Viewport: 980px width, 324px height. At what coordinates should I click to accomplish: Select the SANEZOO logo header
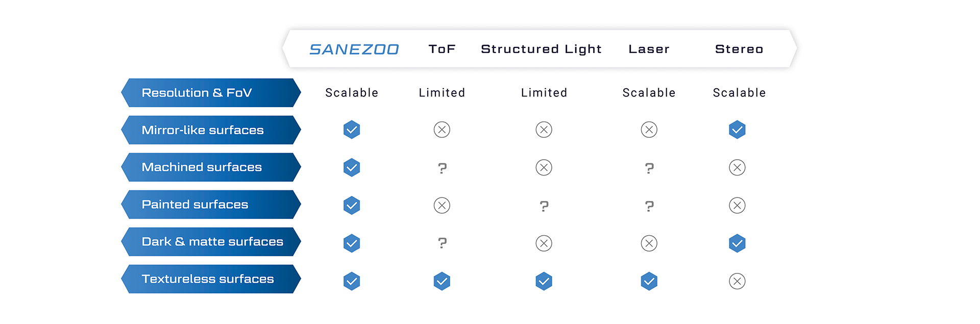(x=354, y=49)
